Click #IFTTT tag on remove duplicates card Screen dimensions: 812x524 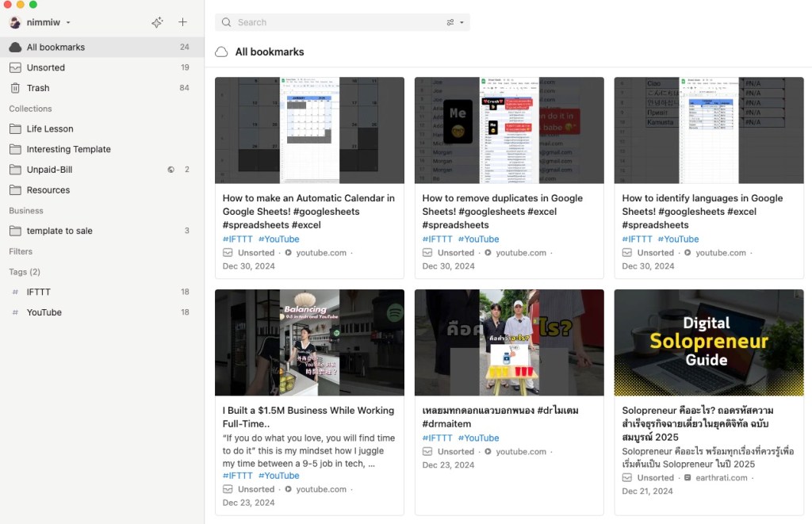click(x=437, y=239)
